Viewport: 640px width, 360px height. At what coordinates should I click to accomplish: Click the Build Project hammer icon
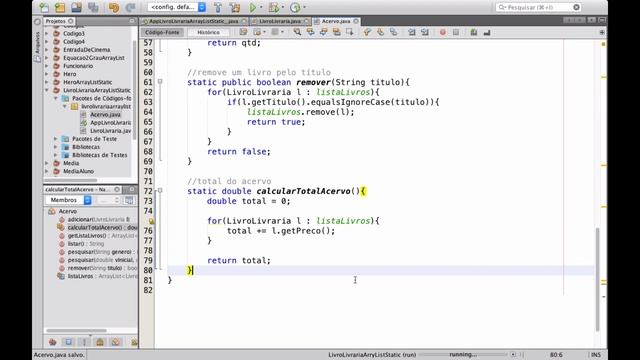218,7
